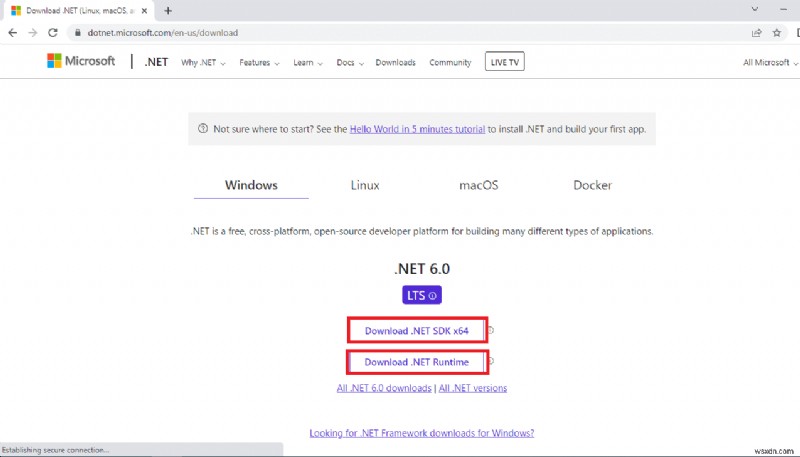Click info icon beside SDK x64 download
Screen dimensions: 800x457
pos(491,331)
